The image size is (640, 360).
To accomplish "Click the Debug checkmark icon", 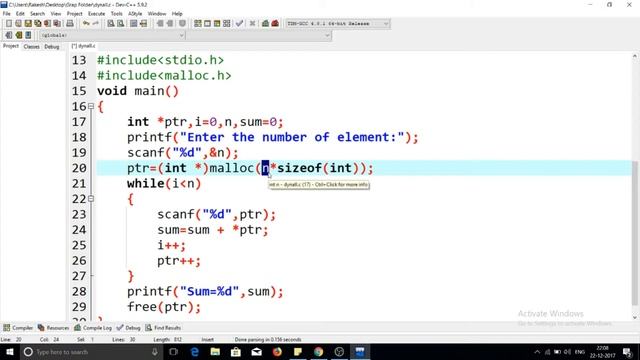I will coord(240,24).
